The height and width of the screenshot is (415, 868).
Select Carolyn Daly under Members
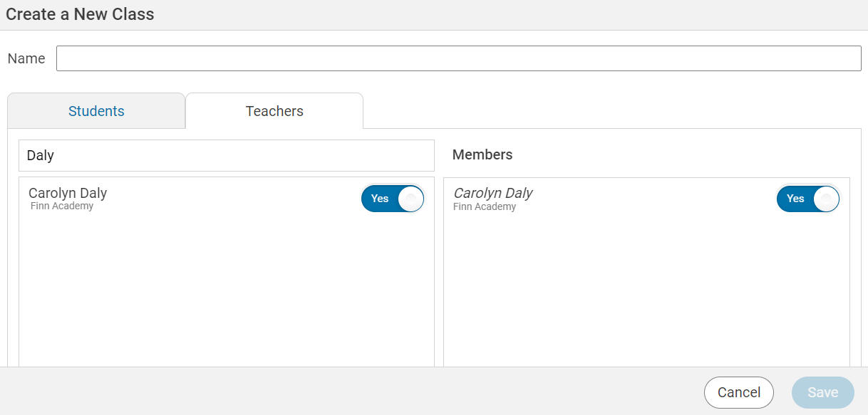(x=492, y=192)
